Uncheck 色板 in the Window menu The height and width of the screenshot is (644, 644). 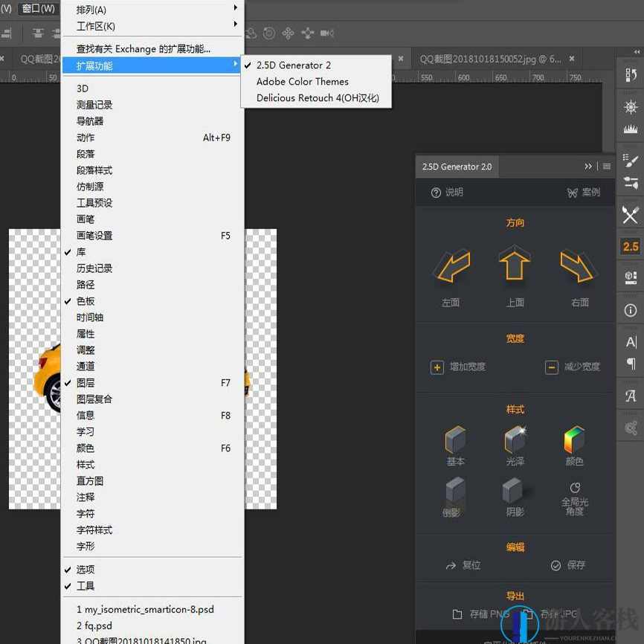tap(84, 300)
